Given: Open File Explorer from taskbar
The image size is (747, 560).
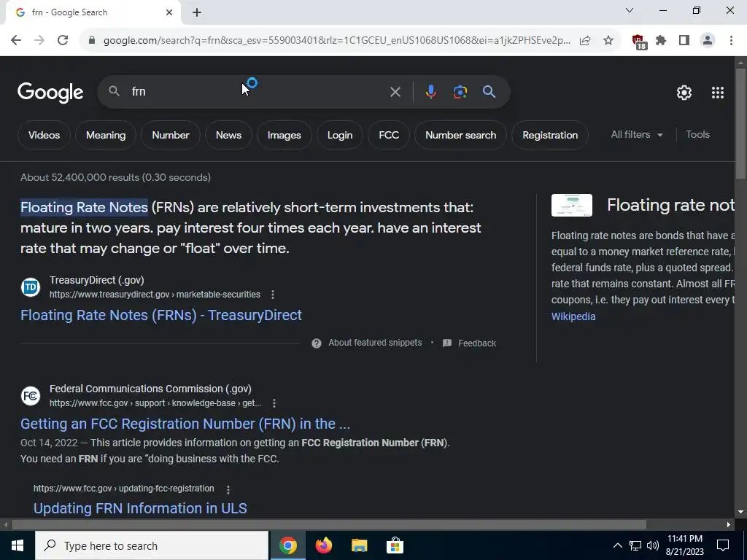Looking at the screenshot, I should (359, 545).
